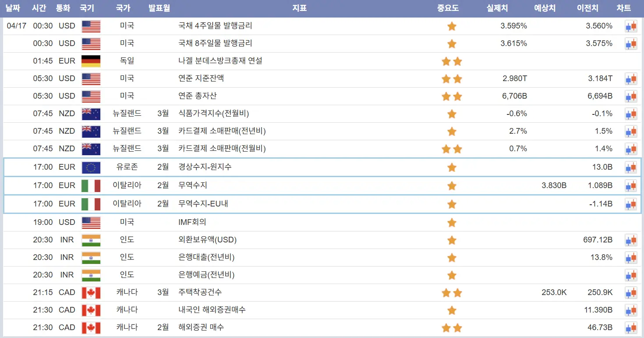Screen dimensions: 644x338
Task: Click 카드결제 소매판매(전년비) indicator name
Action: (222, 131)
